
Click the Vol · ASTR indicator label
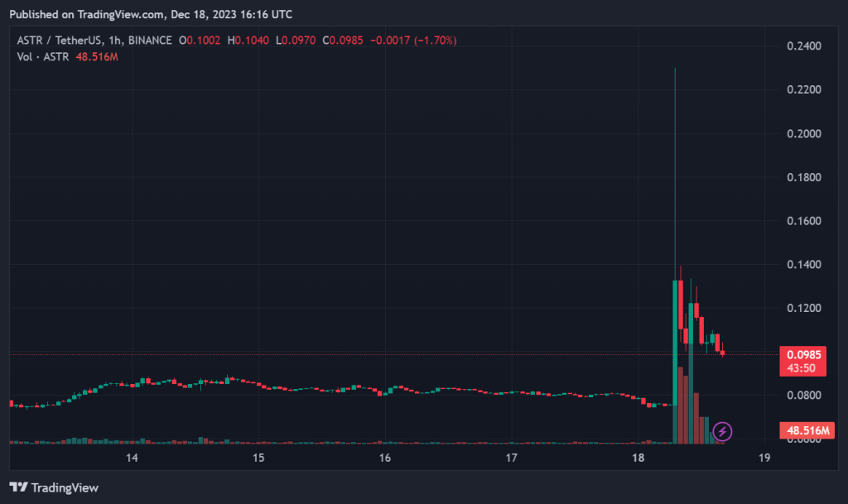42,56
